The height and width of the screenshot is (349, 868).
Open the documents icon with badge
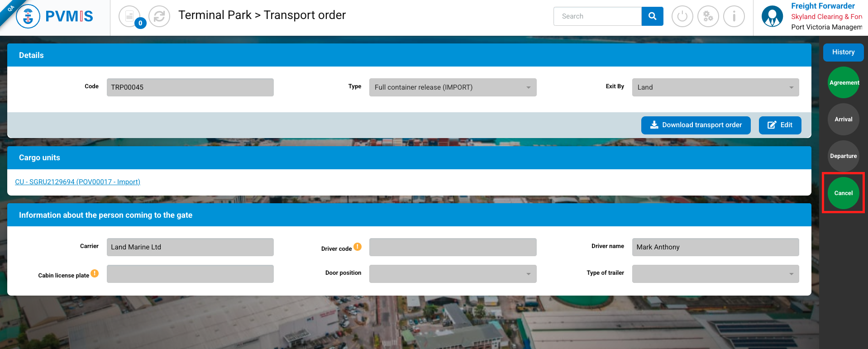point(130,17)
